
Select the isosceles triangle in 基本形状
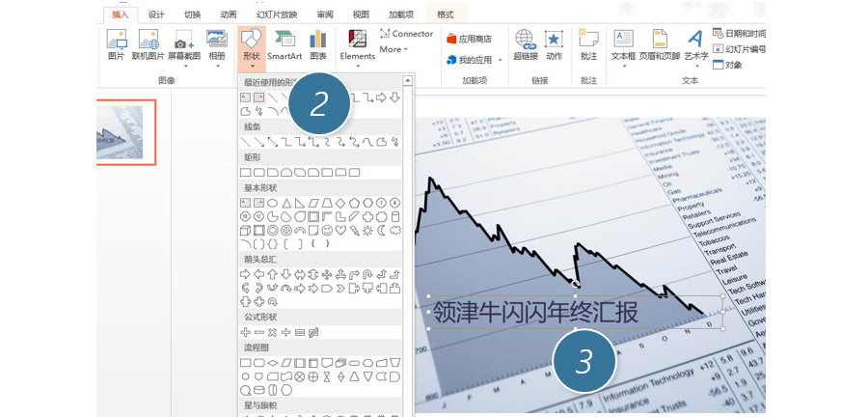(286, 204)
